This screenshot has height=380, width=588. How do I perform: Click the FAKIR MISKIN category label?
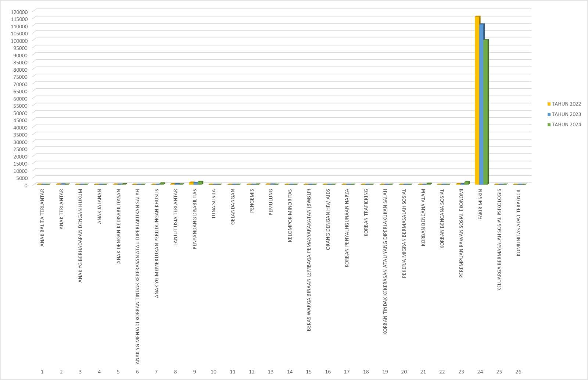[480, 205]
